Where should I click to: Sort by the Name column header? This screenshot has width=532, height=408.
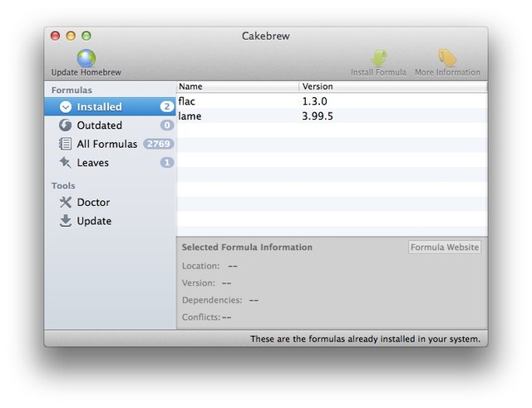click(x=238, y=86)
